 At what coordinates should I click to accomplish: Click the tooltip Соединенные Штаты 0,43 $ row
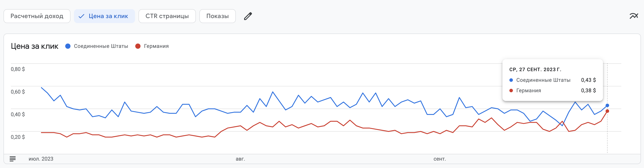pyautogui.click(x=553, y=80)
